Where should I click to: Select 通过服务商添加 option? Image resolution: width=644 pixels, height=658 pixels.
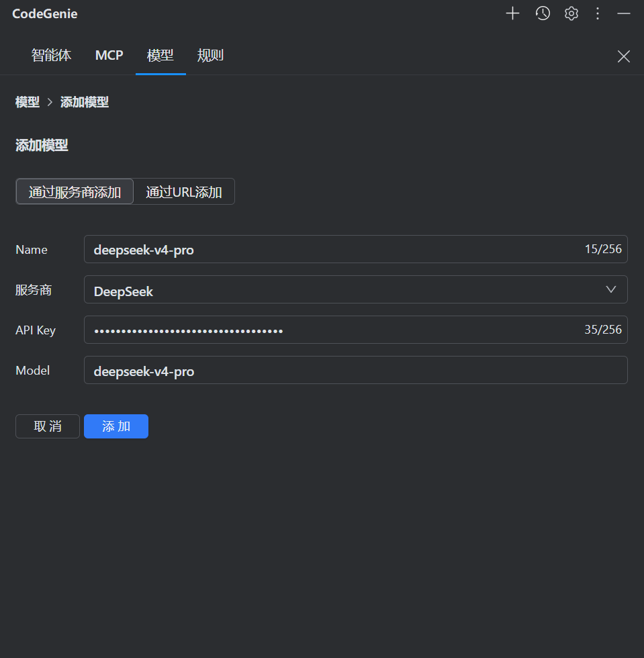click(x=75, y=192)
